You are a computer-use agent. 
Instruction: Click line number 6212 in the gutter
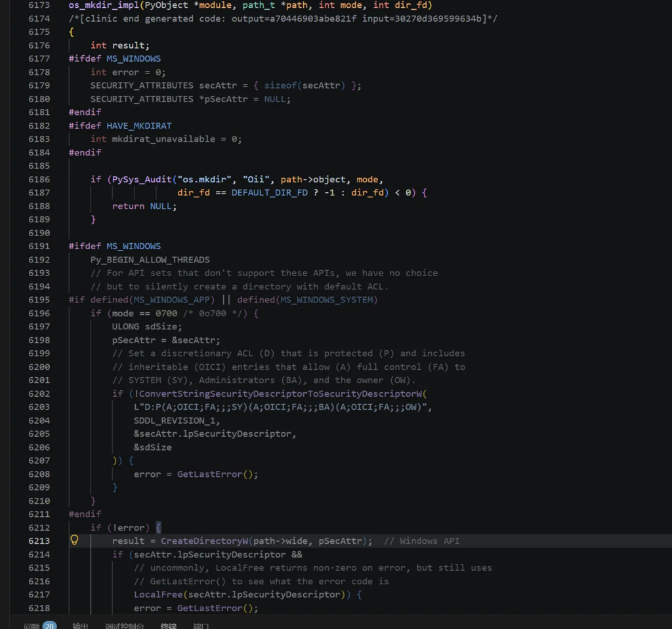coord(39,527)
